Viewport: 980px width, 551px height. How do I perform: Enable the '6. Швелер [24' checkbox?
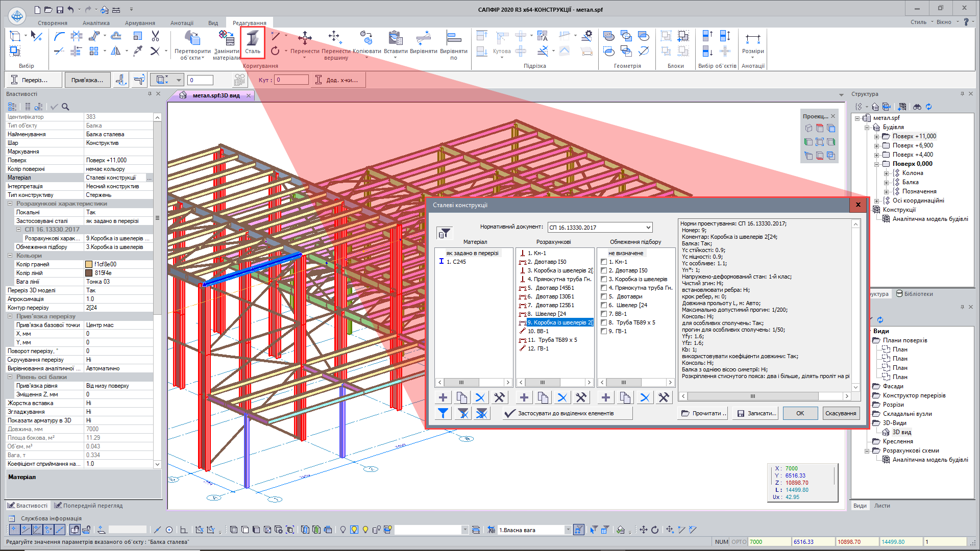coord(604,306)
